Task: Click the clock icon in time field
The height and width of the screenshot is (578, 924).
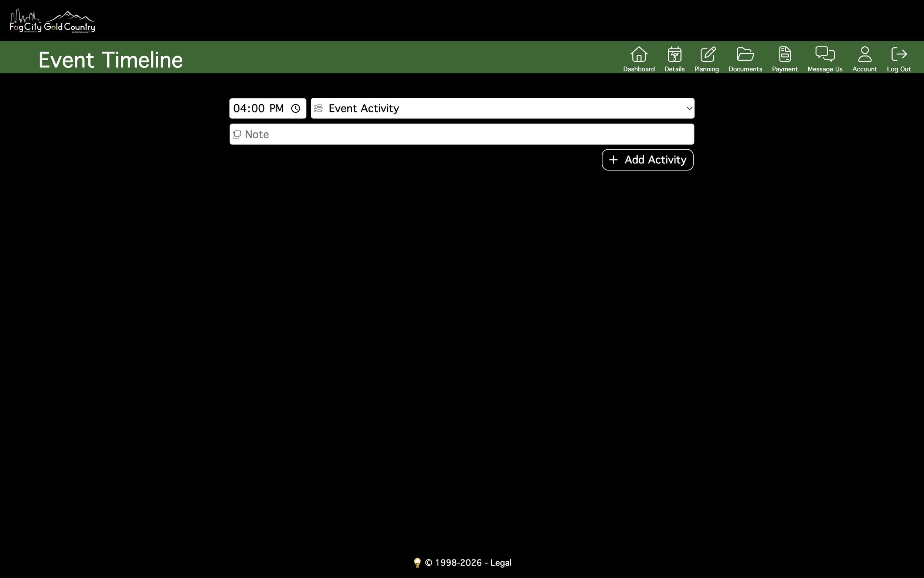Action: click(x=296, y=109)
